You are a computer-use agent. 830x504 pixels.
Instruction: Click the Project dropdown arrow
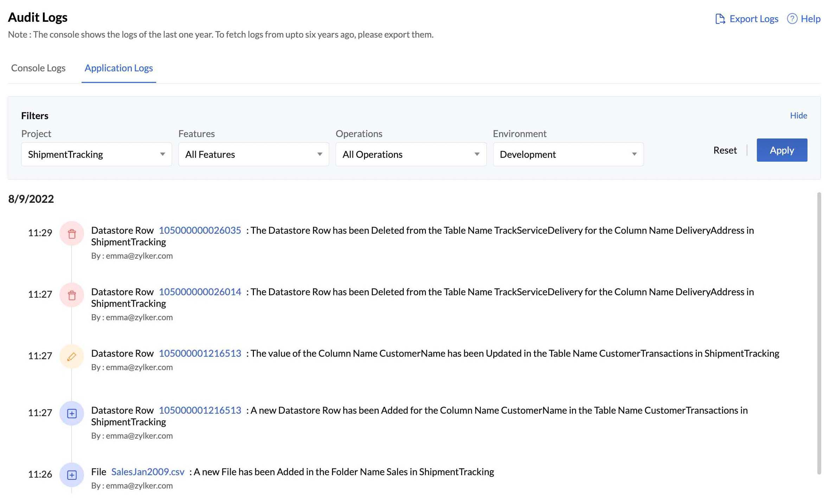coord(162,154)
